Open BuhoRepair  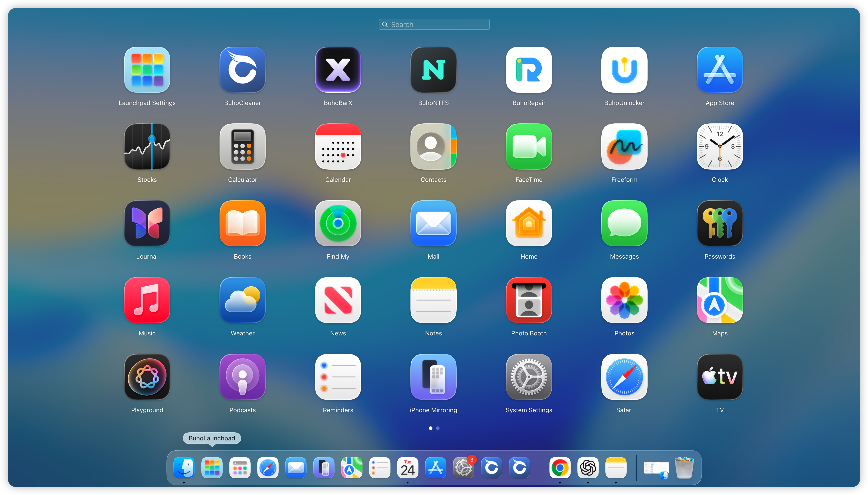coord(529,70)
